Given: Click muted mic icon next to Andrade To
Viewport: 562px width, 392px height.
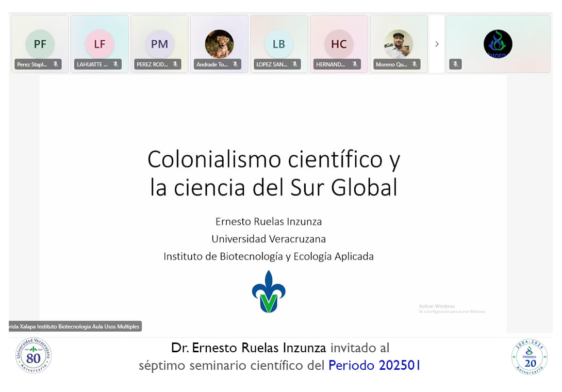Looking at the screenshot, I should click(x=235, y=64).
